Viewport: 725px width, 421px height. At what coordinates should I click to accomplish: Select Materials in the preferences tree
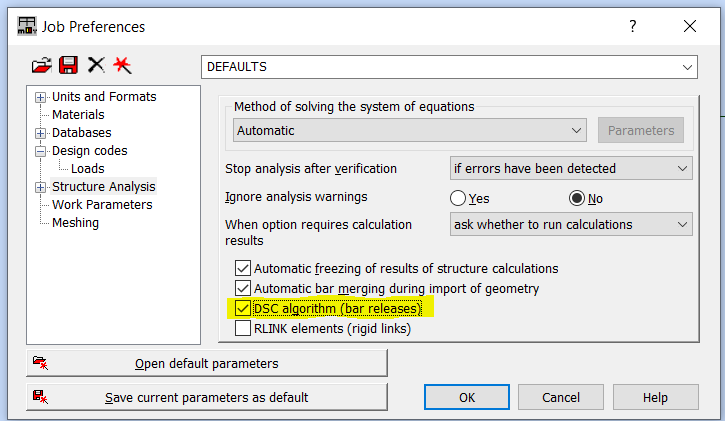[78, 115]
